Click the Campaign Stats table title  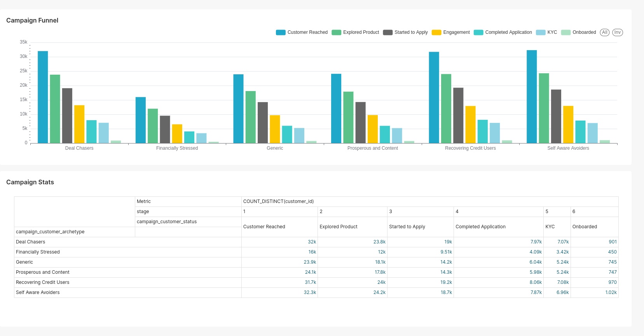click(30, 182)
